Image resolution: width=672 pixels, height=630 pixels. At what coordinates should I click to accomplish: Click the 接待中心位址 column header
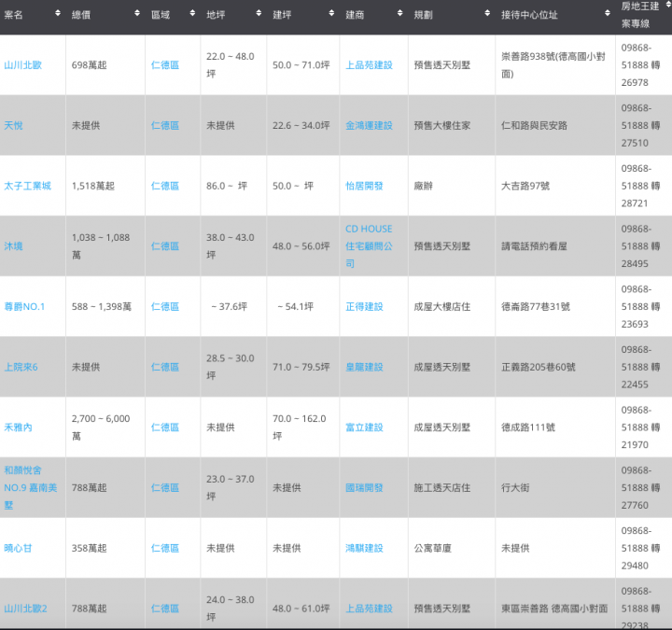(x=530, y=15)
